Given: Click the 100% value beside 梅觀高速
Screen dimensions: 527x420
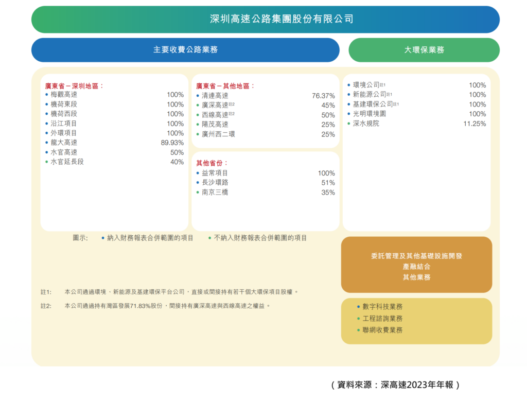Looking at the screenshot, I should [x=175, y=95].
